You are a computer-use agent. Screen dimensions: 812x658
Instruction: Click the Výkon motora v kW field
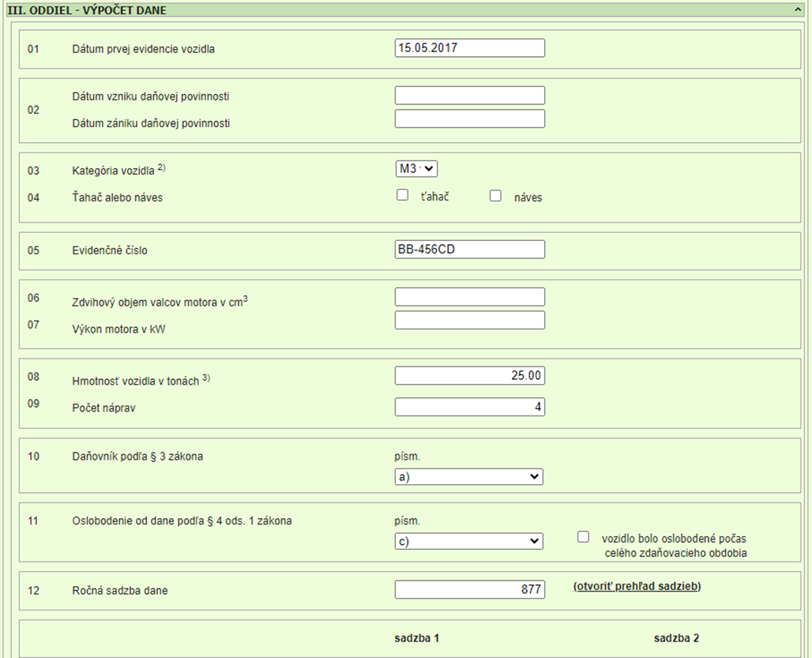pyautogui.click(x=470, y=320)
